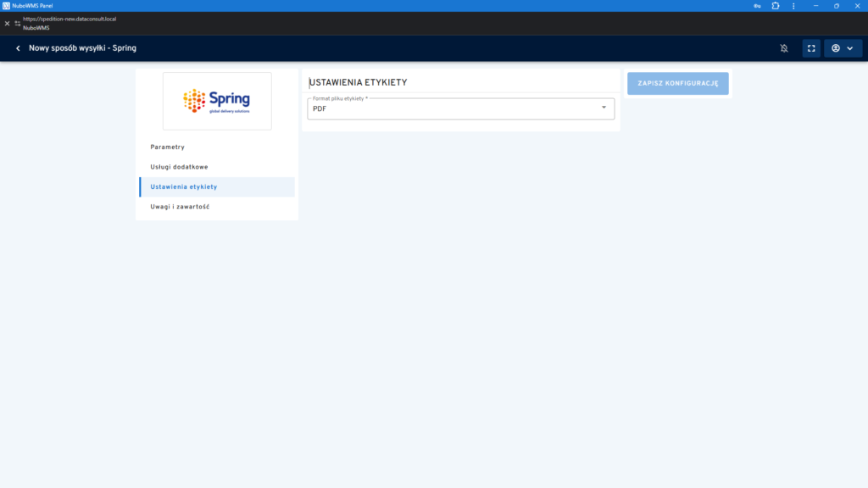Click the X icon left of the URL
868x488 pixels.
(x=8, y=23)
